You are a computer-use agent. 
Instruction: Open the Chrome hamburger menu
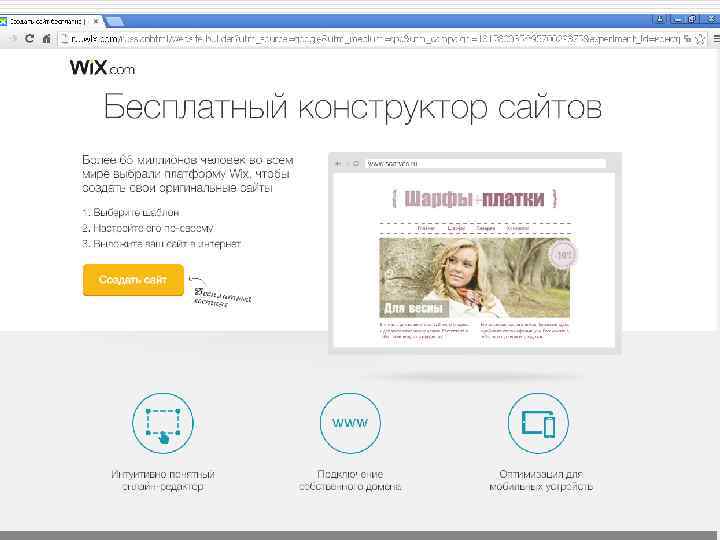point(715,39)
